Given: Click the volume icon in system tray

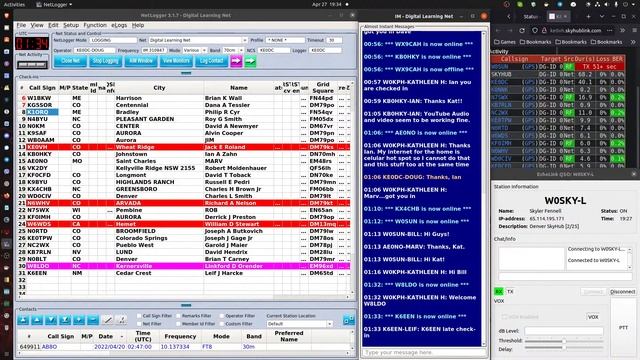Looking at the screenshot, I should pos(607,4).
